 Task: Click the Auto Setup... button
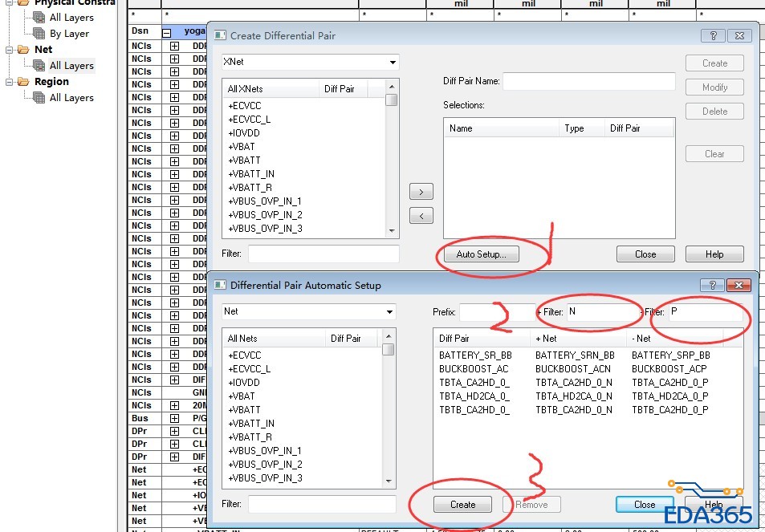coord(481,254)
